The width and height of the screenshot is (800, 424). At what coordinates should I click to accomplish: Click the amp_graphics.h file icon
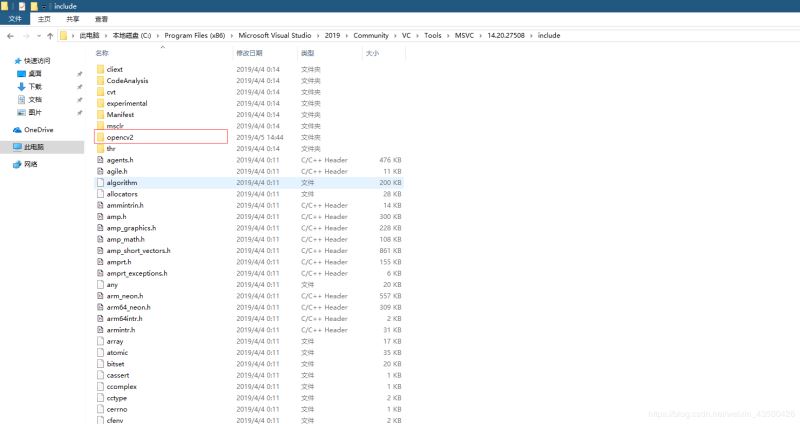[x=101, y=228]
